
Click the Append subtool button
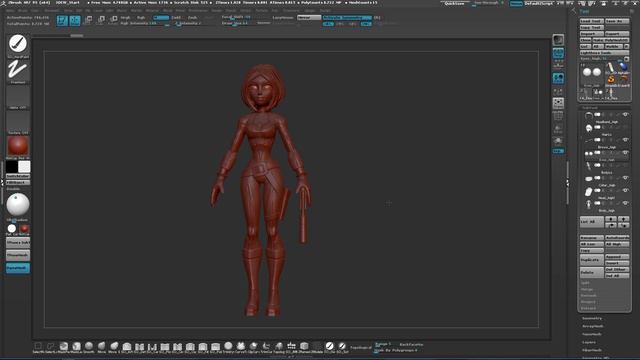(x=617, y=257)
